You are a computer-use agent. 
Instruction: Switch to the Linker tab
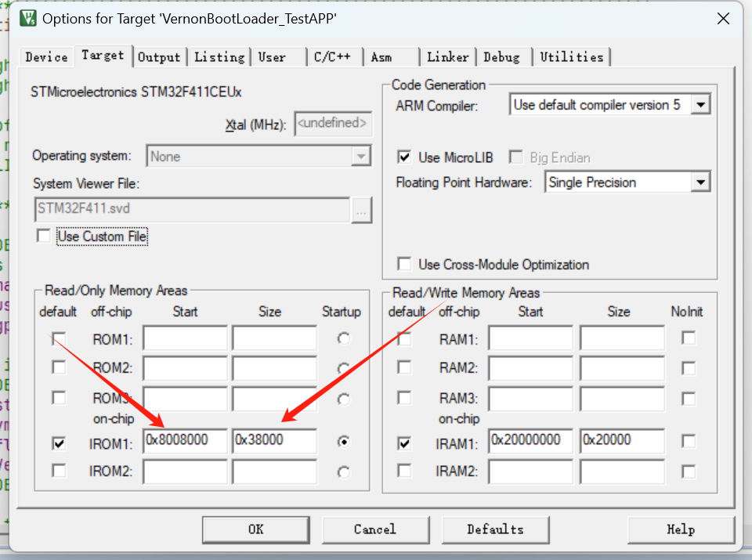coord(448,57)
